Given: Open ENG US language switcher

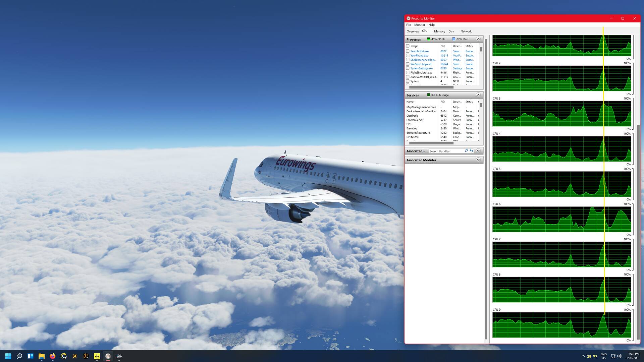Looking at the screenshot, I should pos(604,356).
